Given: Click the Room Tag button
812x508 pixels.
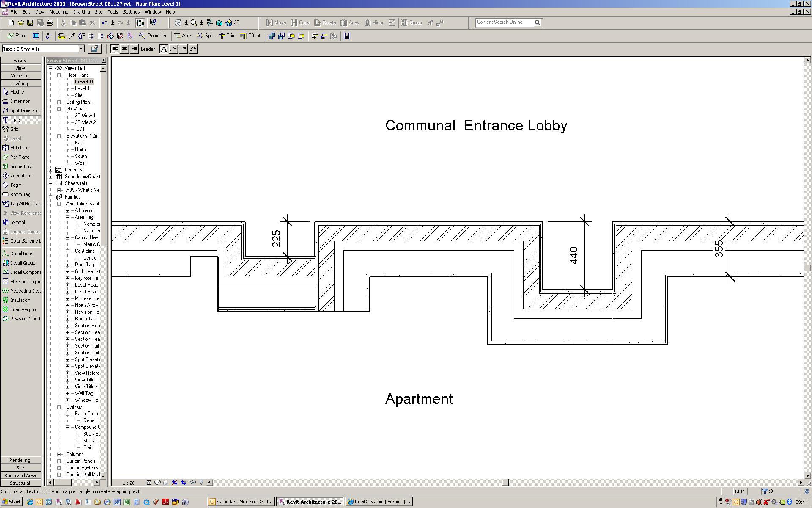Looking at the screenshot, I should pos(20,194).
